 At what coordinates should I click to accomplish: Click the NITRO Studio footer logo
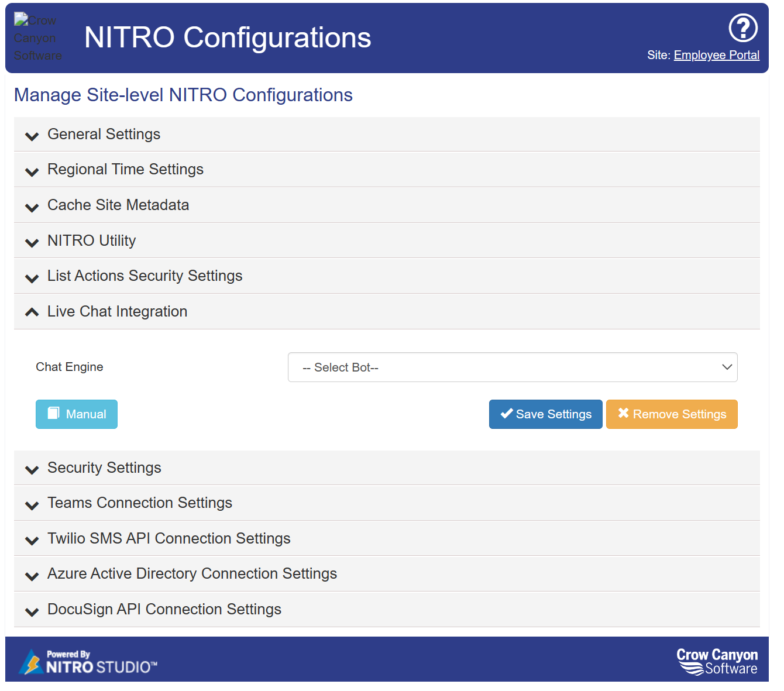point(88,662)
